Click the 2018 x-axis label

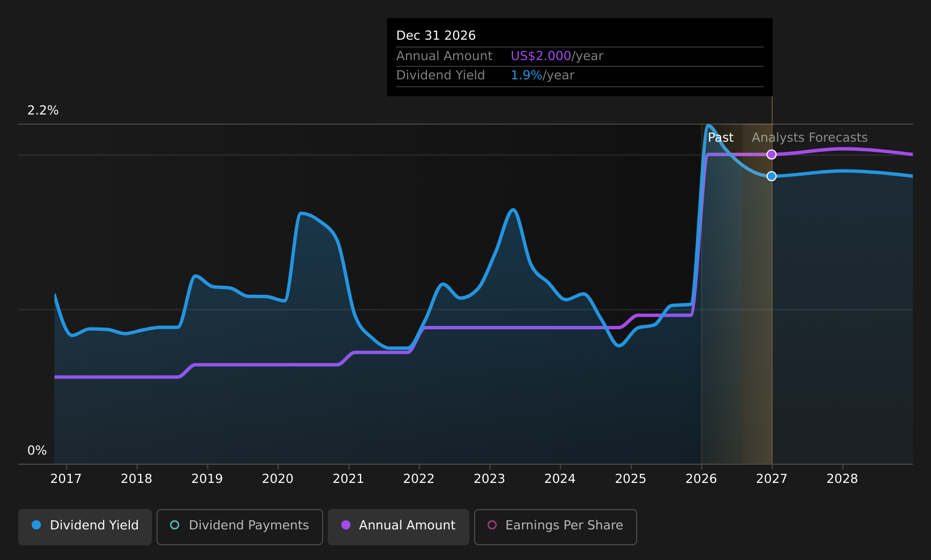[x=137, y=479]
